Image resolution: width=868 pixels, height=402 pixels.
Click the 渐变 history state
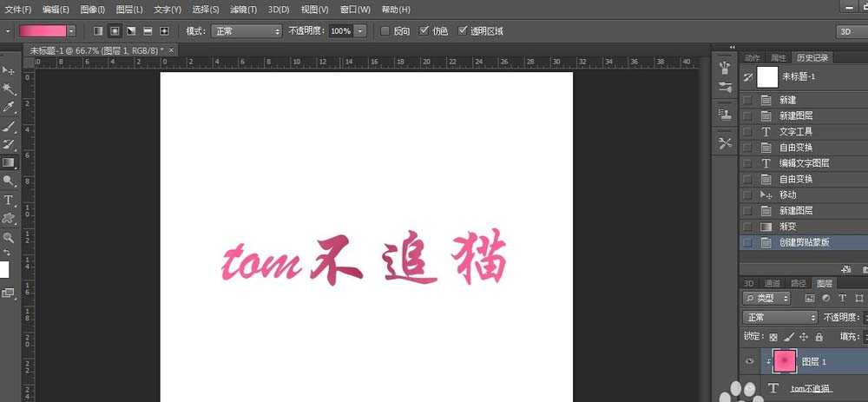pos(788,227)
